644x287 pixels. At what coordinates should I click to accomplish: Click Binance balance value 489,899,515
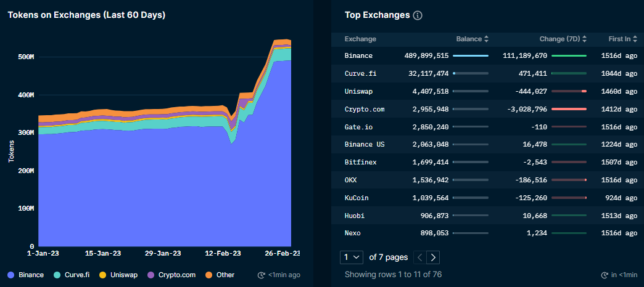(426, 56)
